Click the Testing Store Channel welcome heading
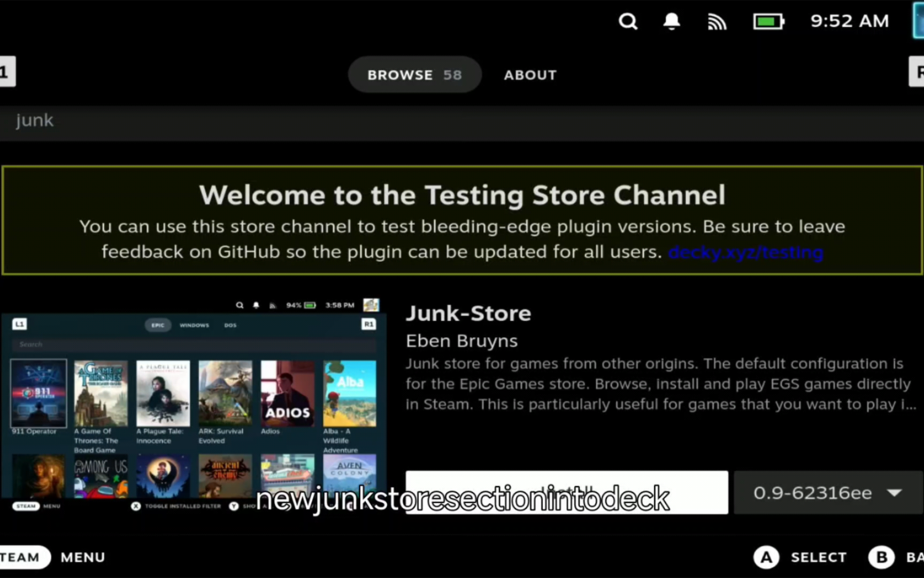The image size is (924, 578). point(462,194)
